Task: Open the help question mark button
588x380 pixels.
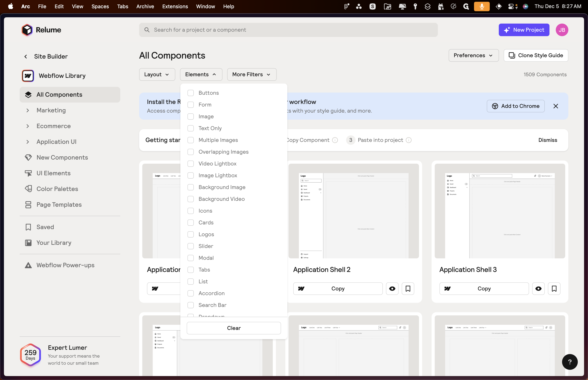Action: 570,362
